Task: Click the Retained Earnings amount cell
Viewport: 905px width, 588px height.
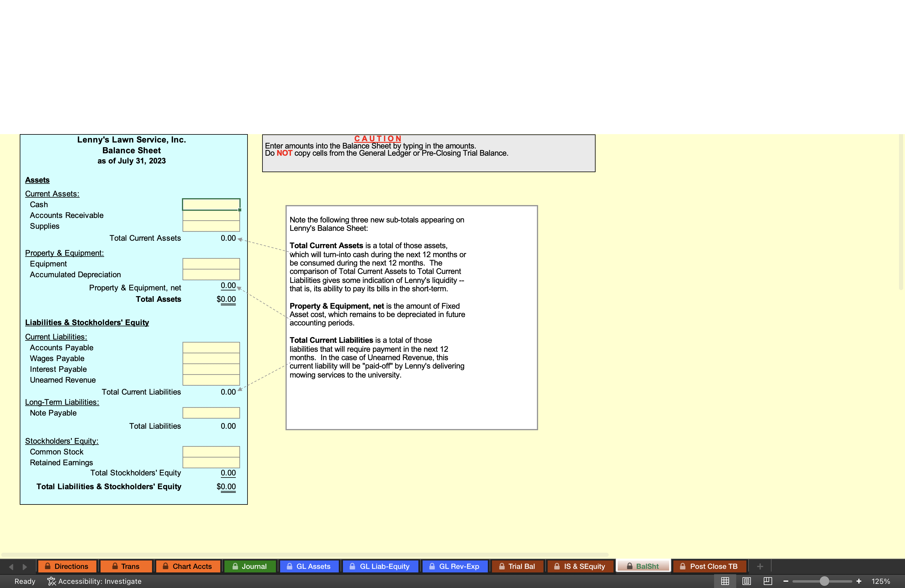Action: (x=211, y=463)
